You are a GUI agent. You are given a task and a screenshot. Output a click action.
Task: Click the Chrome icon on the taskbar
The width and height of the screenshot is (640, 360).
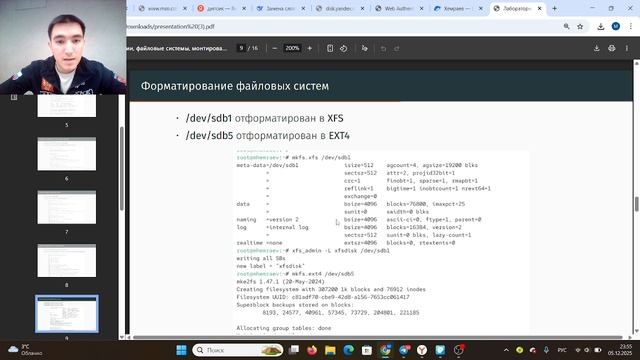[x=385, y=350]
